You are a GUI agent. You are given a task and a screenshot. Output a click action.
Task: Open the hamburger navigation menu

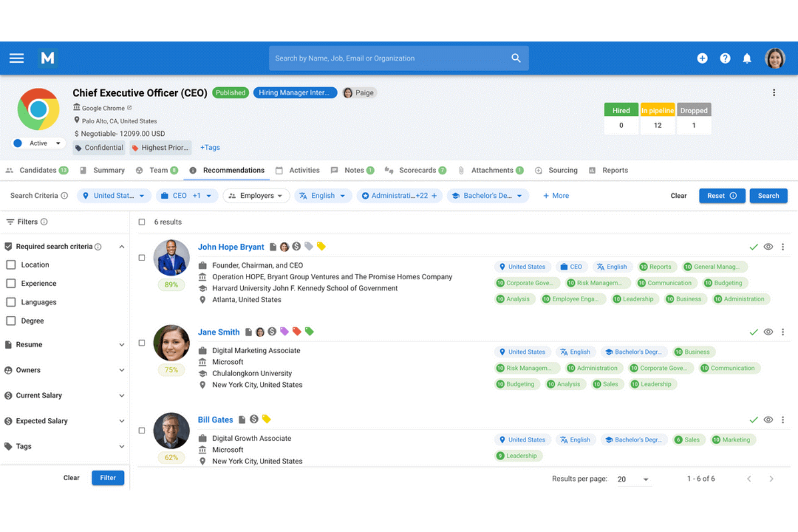point(17,58)
